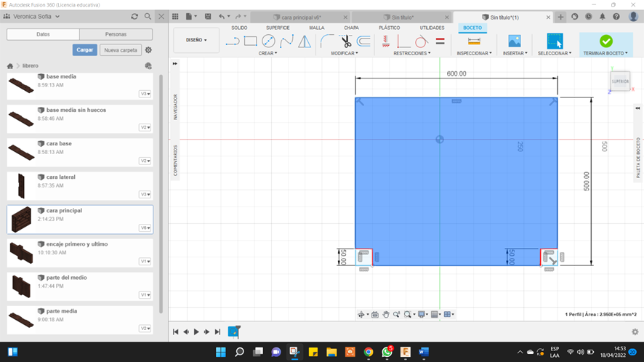Close the data panel
The width and height of the screenshot is (644, 362).
[x=161, y=17]
